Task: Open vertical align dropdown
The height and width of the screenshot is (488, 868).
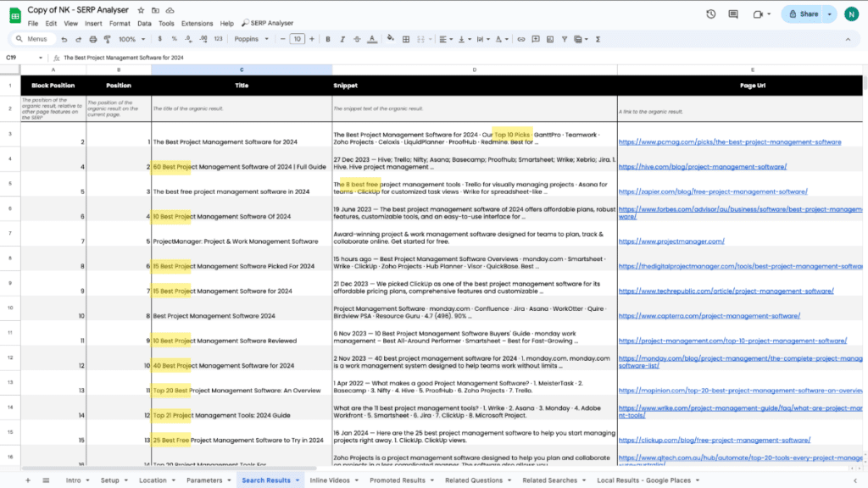Action: pyautogui.click(x=465, y=39)
